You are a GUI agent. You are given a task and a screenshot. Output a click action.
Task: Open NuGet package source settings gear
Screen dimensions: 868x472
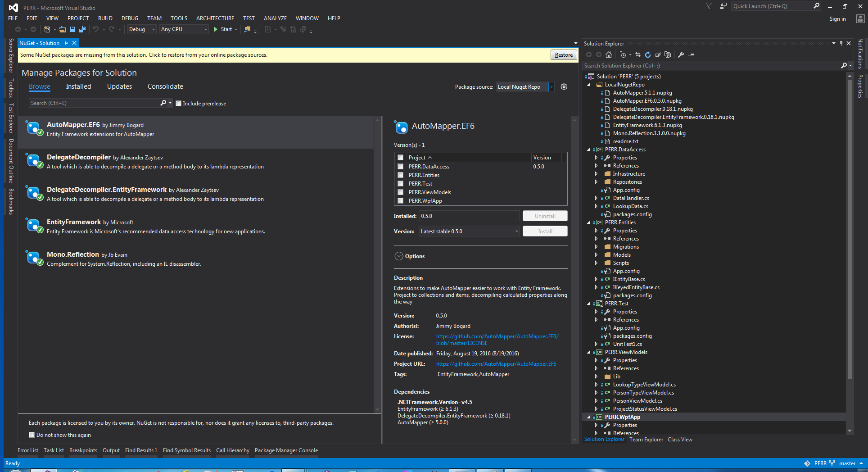tap(564, 87)
